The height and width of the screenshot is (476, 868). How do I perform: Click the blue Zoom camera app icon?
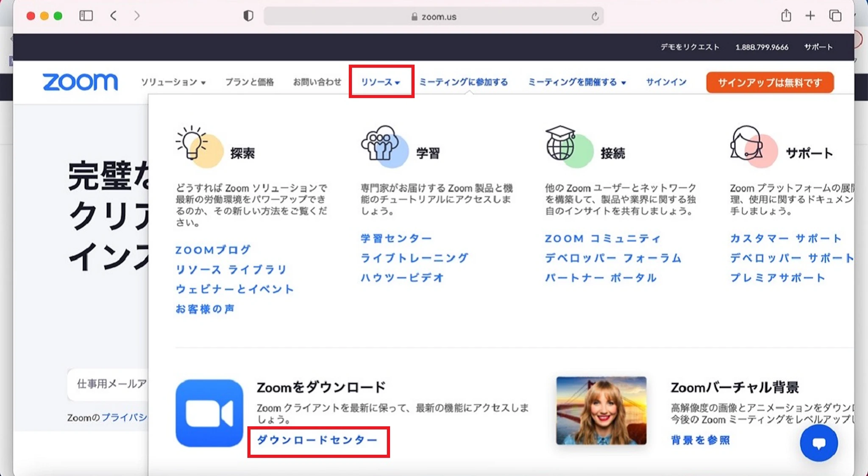[x=209, y=413]
